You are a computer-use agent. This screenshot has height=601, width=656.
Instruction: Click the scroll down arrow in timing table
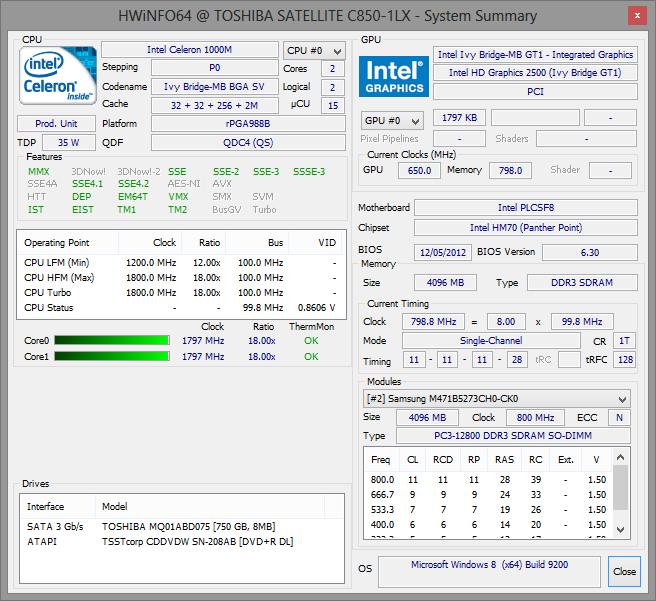pos(621,530)
